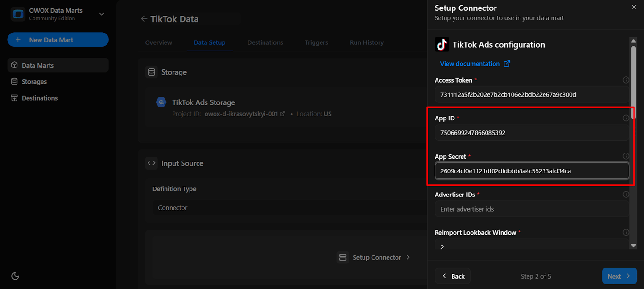Screen dimensions: 644x289
Task: Go back using arrow beside TikTok Data
Action: tap(144, 19)
